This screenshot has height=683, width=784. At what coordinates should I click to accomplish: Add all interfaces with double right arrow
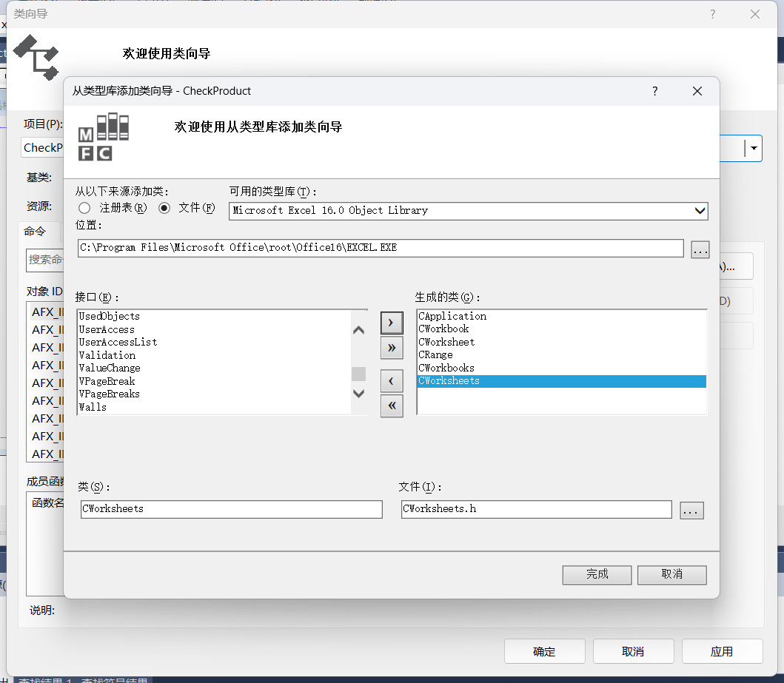coord(392,348)
